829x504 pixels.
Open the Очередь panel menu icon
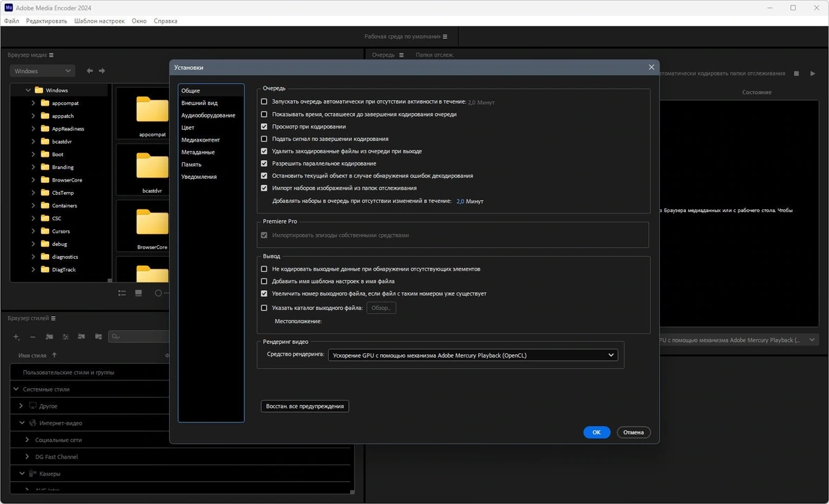coord(401,55)
